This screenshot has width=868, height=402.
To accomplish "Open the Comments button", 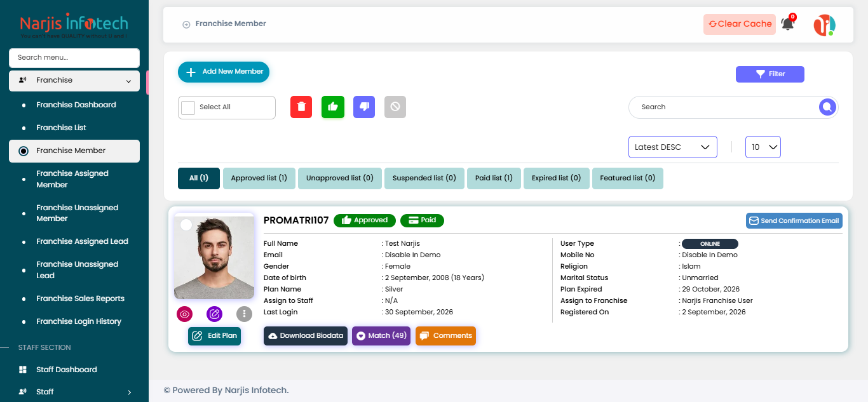I will (445, 336).
